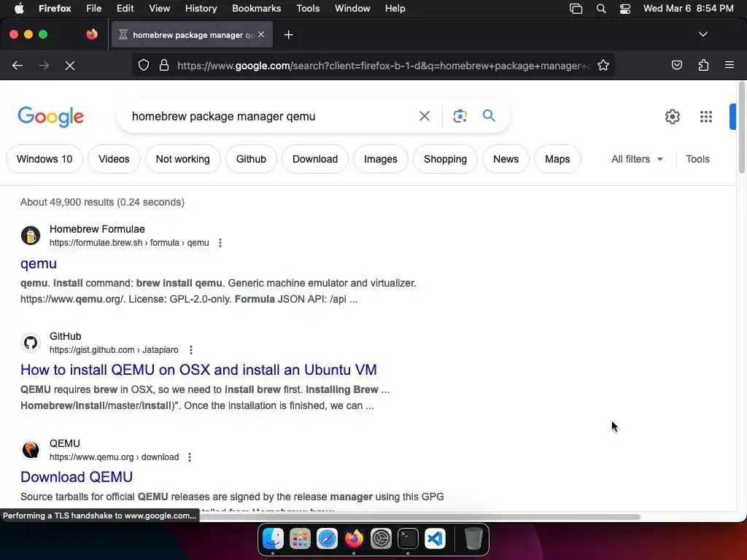The height and width of the screenshot is (560, 747).
Task: Open a new tab with plus button
Action: point(288,35)
